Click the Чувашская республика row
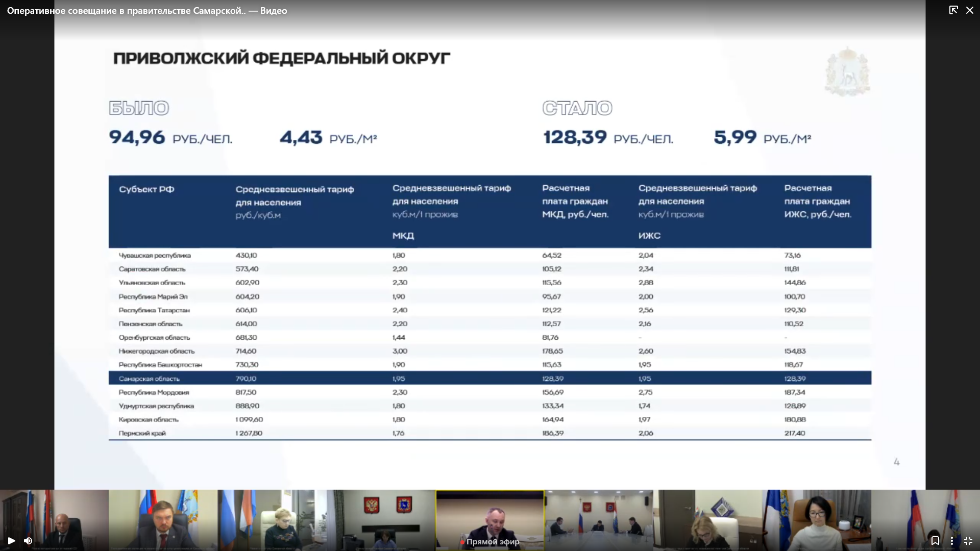Screen dimensions: 980x551 155,256
